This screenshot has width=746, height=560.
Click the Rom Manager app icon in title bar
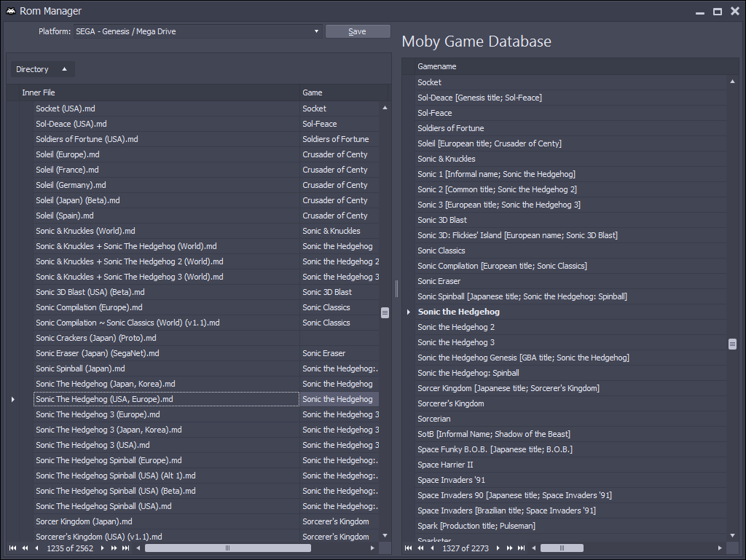tap(11, 11)
